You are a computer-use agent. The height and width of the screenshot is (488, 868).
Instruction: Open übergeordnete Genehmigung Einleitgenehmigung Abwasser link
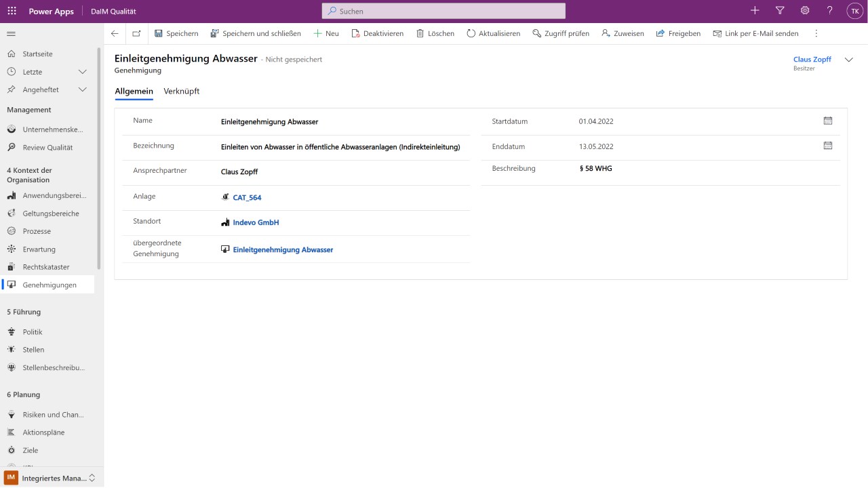point(283,249)
